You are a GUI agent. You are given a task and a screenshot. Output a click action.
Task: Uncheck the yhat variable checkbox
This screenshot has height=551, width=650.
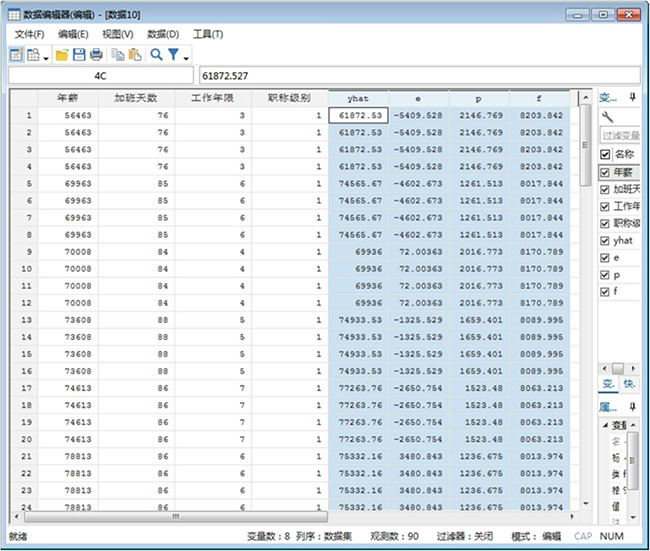tap(605, 240)
